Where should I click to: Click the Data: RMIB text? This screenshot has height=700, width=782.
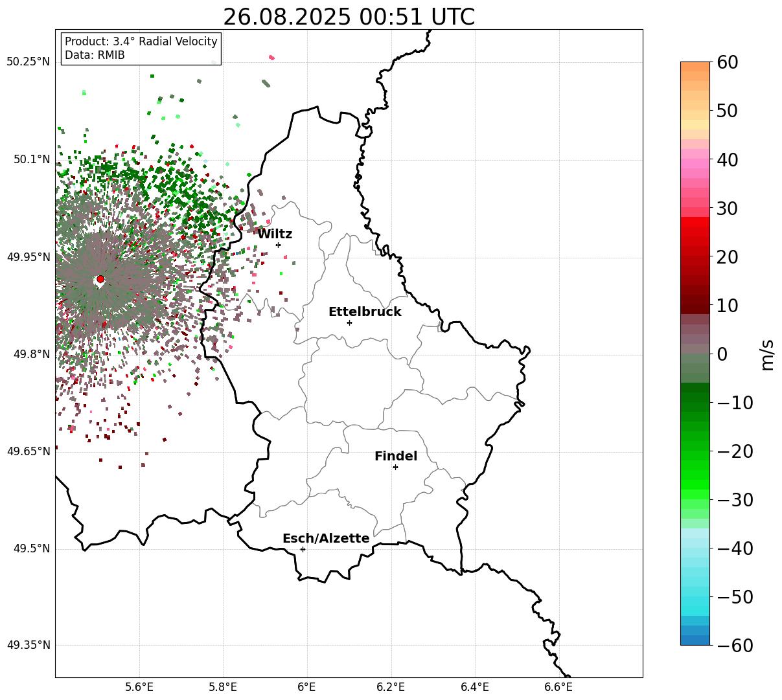95,55
